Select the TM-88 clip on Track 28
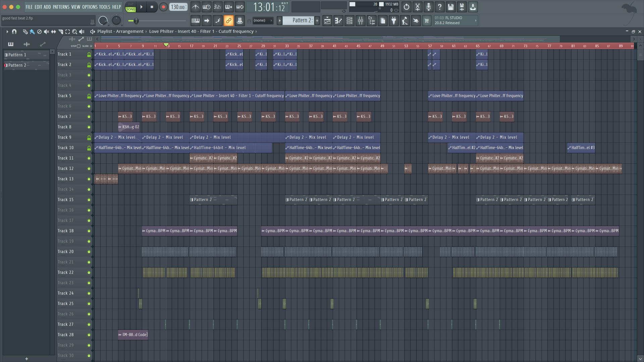 tap(133, 335)
